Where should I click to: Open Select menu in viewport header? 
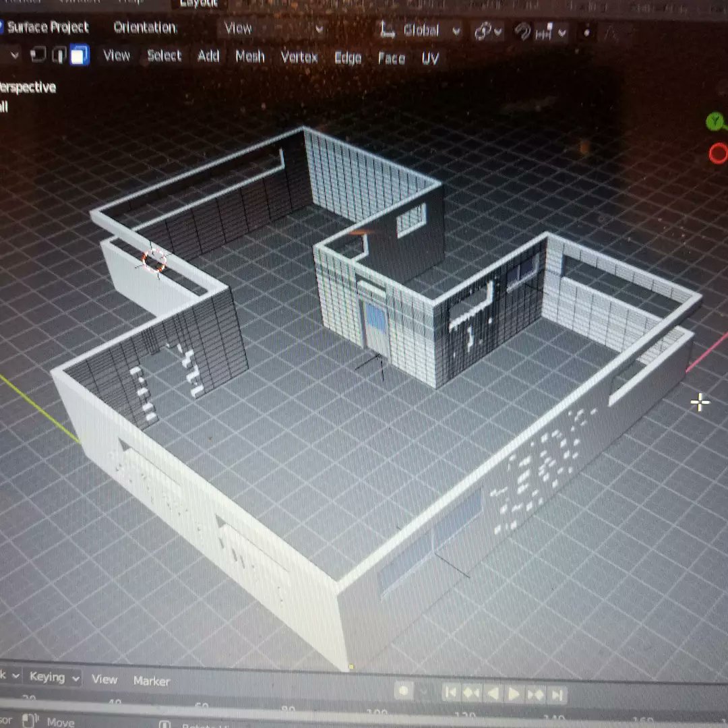click(164, 56)
